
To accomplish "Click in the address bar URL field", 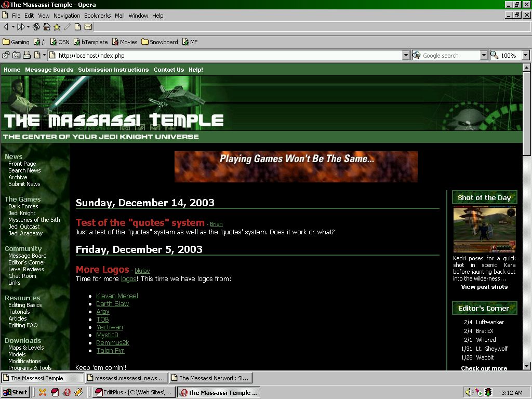I will pos(225,55).
